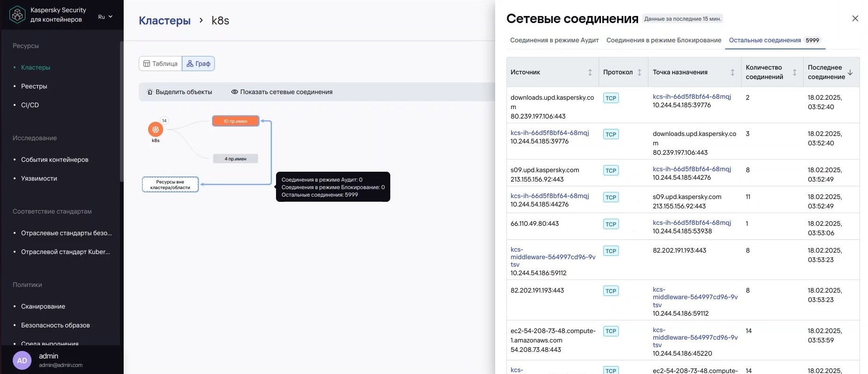Image resolution: width=868 pixels, height=374 pixels.
Task: Open Безопасность образов policies
Action: tap(55, 325)
